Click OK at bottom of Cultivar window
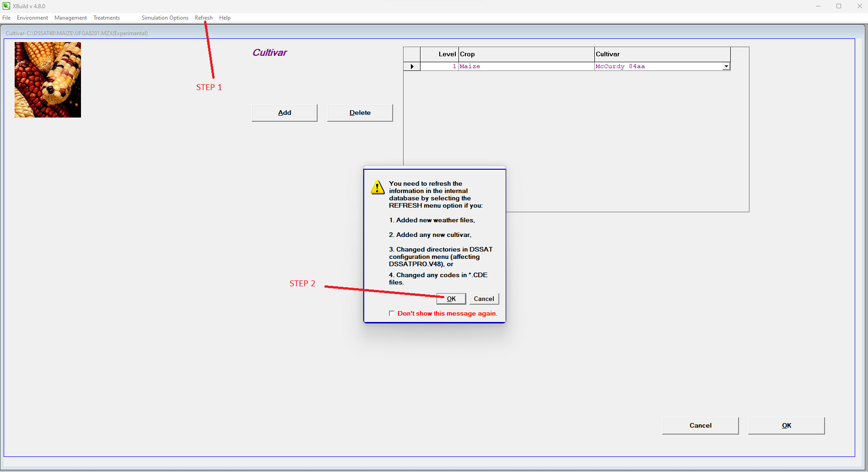 786,425
